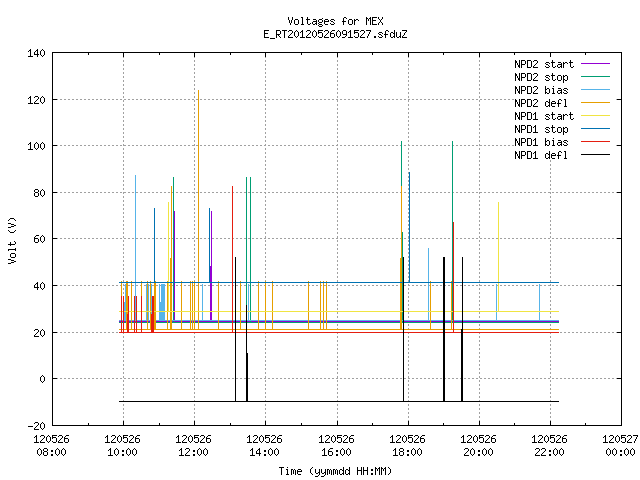Click the light blue NPD2 bias legend line
The width and height of the screenshot is (640, 480).
[x=596, y=90]
